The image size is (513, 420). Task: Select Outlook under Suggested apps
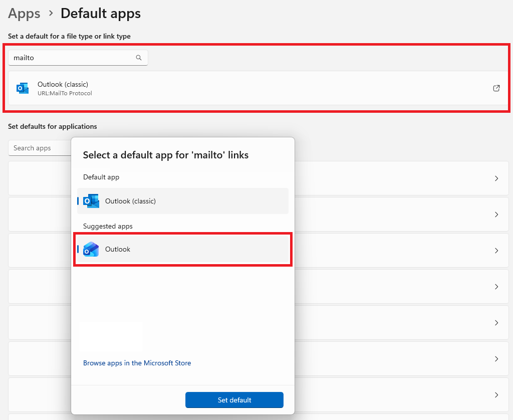click(x=182, y=249)
